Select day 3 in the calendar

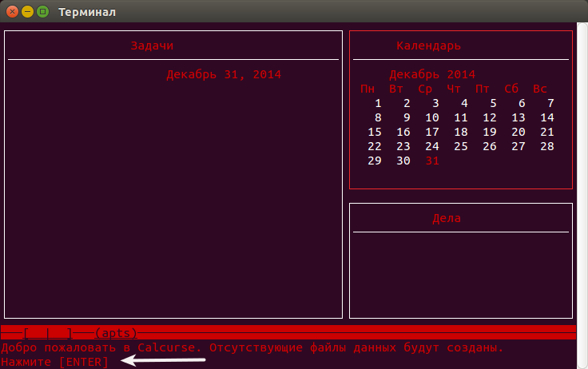click(x=435, y=103)
